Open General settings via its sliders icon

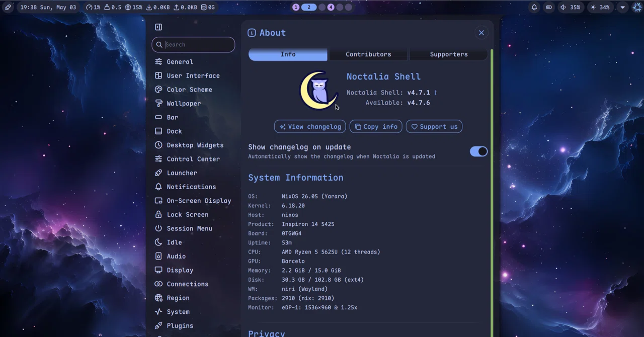[158, 62]
